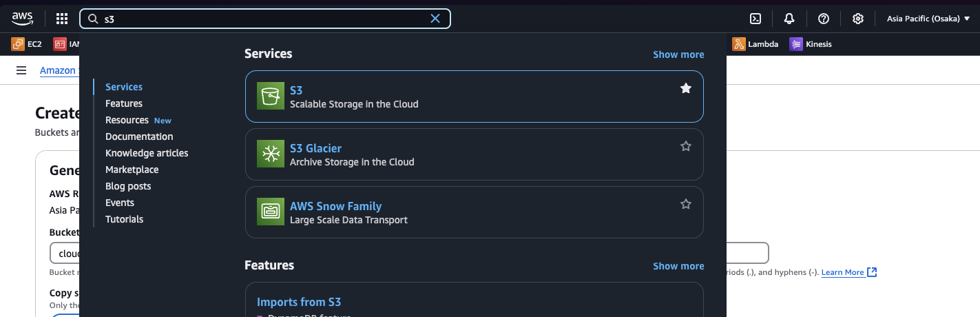980x317 pixels.
Task: Open the help question mark icon
Action: pos(824,19)
